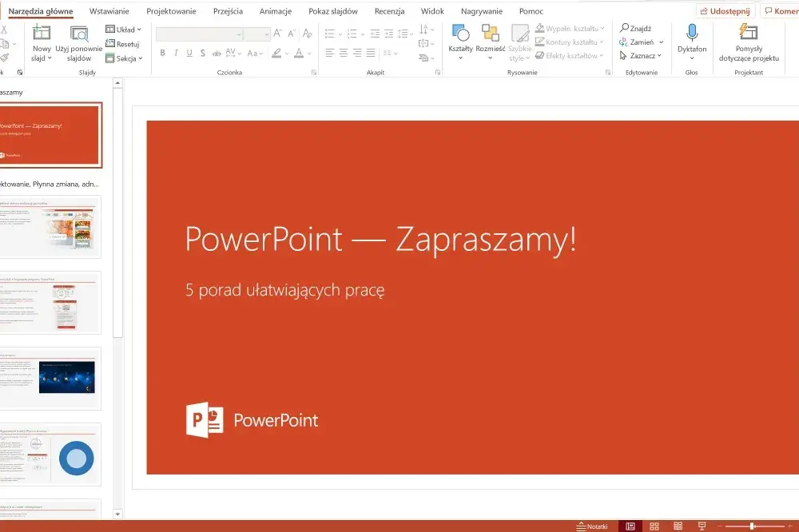Switch to the Animacje tab
799x532 pixels.
coord(275,11)
